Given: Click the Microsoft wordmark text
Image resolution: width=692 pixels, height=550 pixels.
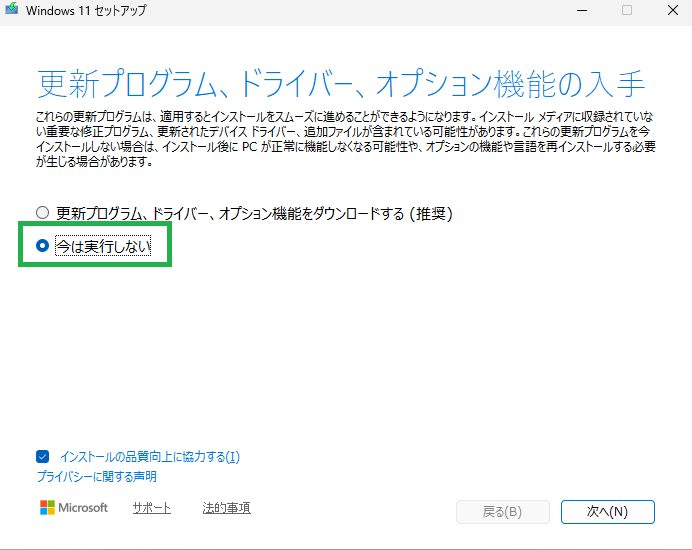Looking at the screenshot, I should [83, 508].
